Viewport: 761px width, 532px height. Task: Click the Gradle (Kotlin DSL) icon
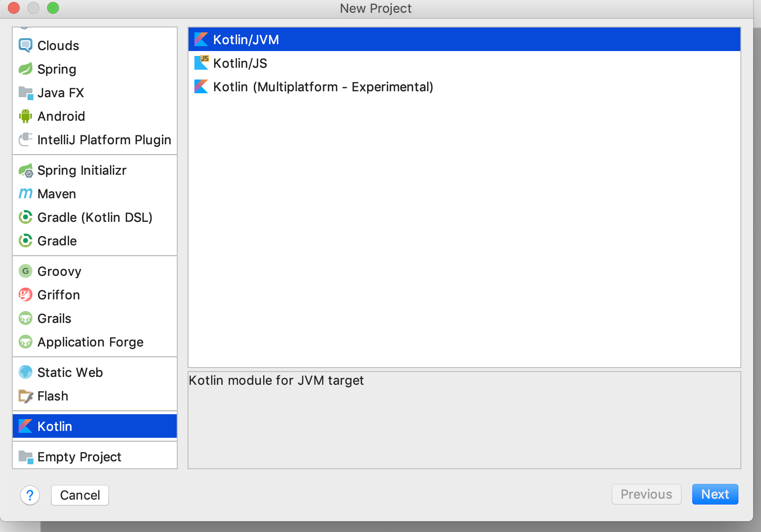(26, 217)
